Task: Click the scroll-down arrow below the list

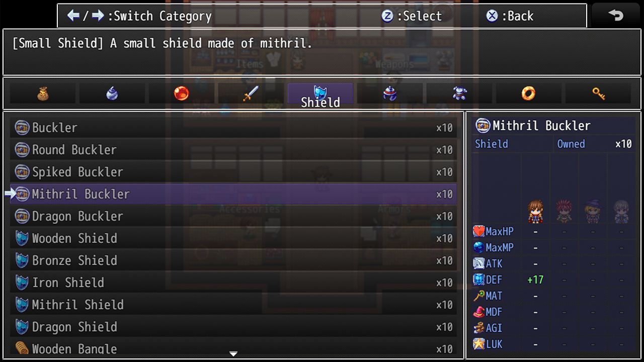Action: click(x=233, y=354)
